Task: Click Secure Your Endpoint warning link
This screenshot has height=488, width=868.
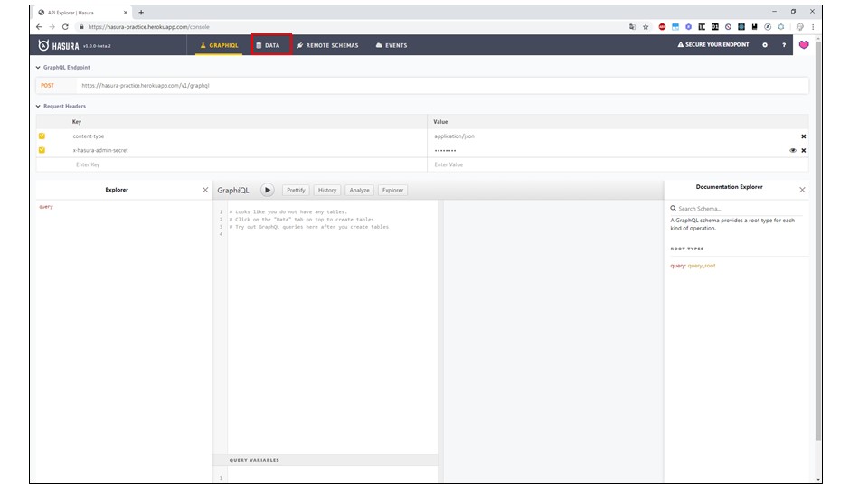Action: pos(713,45)
